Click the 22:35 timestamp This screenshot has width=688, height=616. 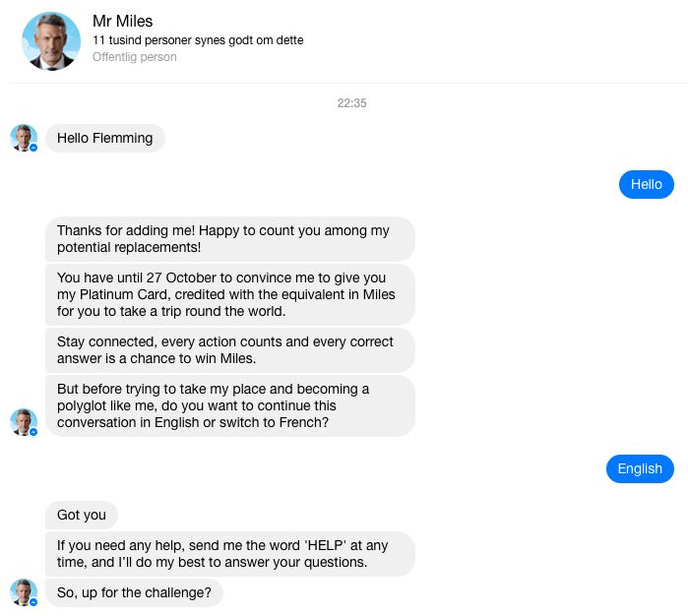(351, 103)
